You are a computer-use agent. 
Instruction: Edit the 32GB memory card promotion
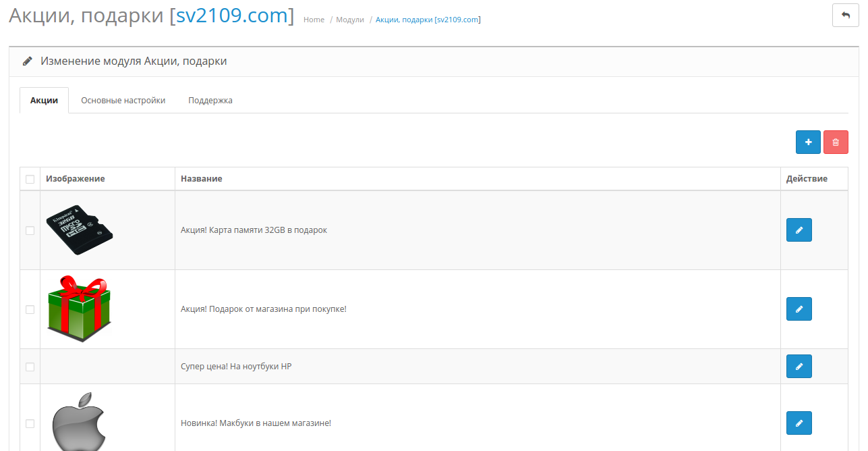tap(799, 230)
